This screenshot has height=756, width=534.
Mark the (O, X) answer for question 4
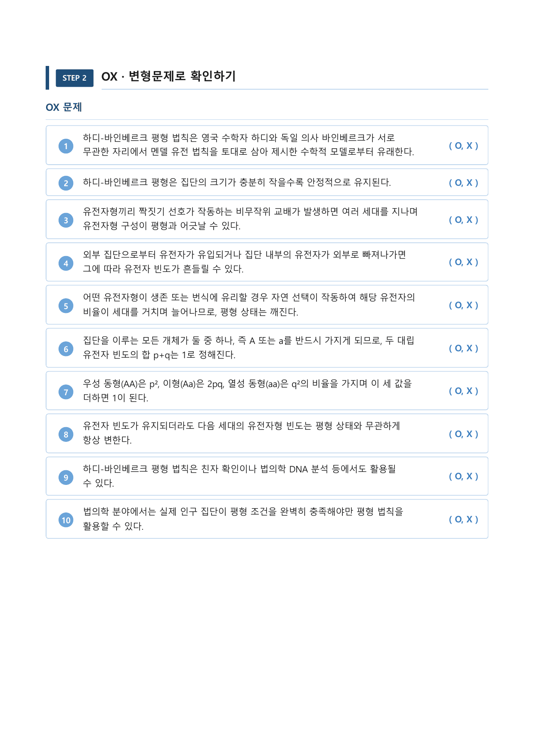[x=463, y=262]
